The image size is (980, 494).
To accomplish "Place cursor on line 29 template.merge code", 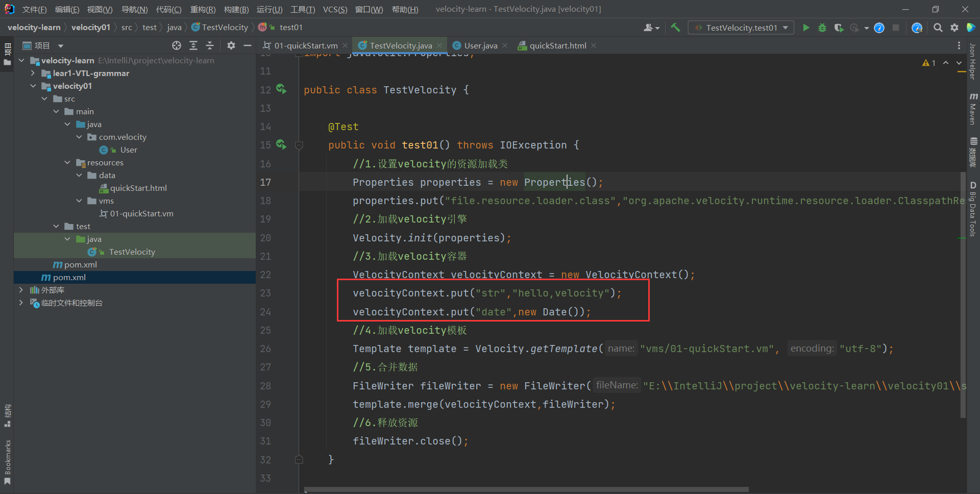I will [484, 404].
